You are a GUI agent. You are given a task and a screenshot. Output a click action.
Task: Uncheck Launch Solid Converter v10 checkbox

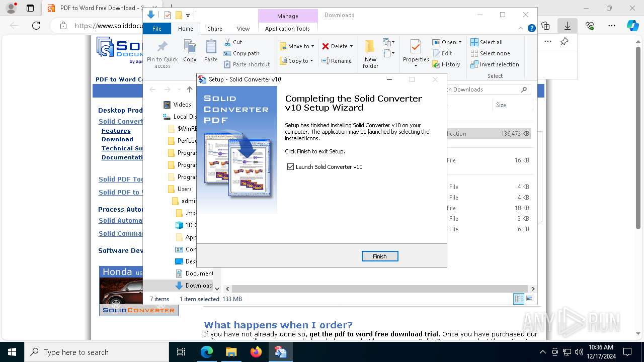pyautogui.click(x=290, y=167)
